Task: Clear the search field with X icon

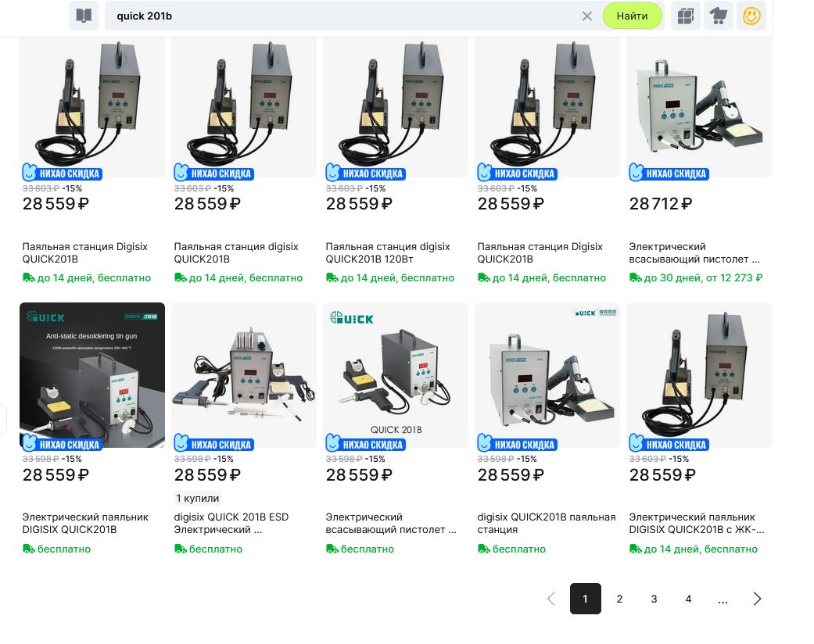Action: (x=587, y=16)
